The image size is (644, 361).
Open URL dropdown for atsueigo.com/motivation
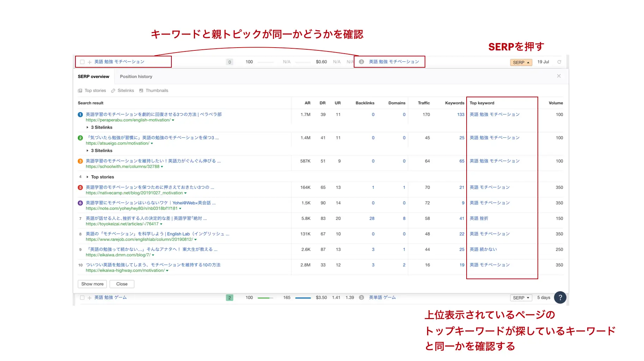(x=152, y=143)
